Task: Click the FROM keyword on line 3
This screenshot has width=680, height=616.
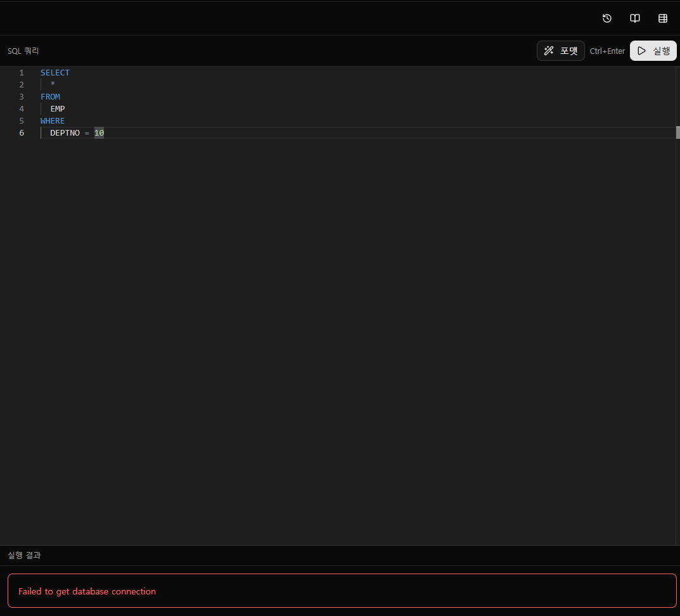Action: (x=50, y=97)
